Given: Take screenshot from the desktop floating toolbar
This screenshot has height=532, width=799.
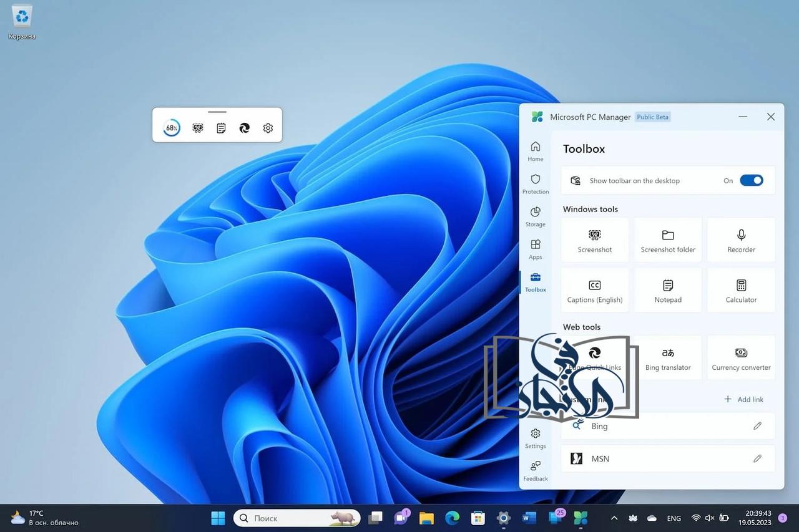Looking at the screenshot, I should click(198, 128).
